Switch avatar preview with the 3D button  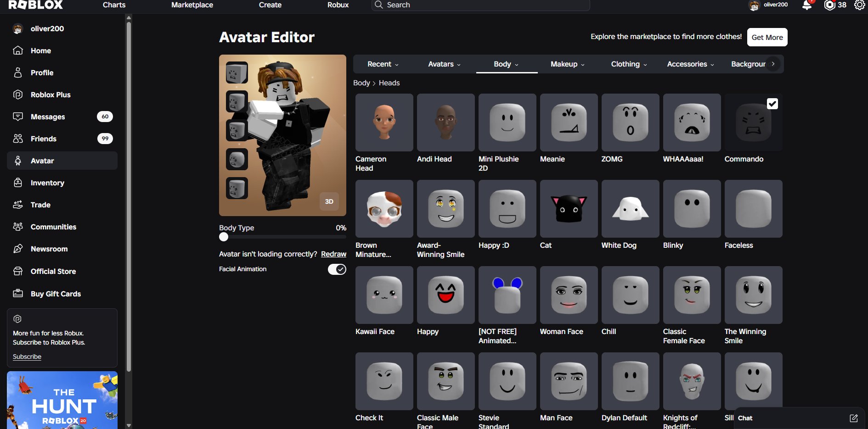pyautogui.click(x=329, y=201)
